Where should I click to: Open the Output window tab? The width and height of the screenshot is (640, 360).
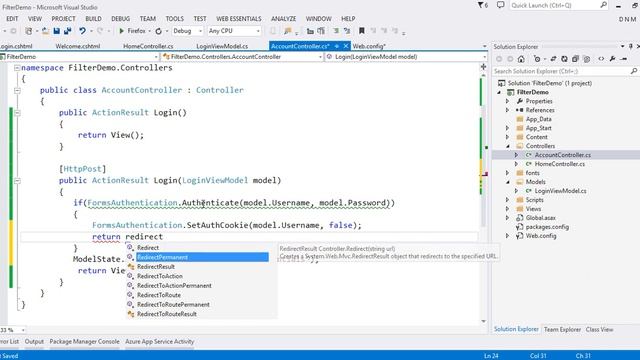(34, 342)
